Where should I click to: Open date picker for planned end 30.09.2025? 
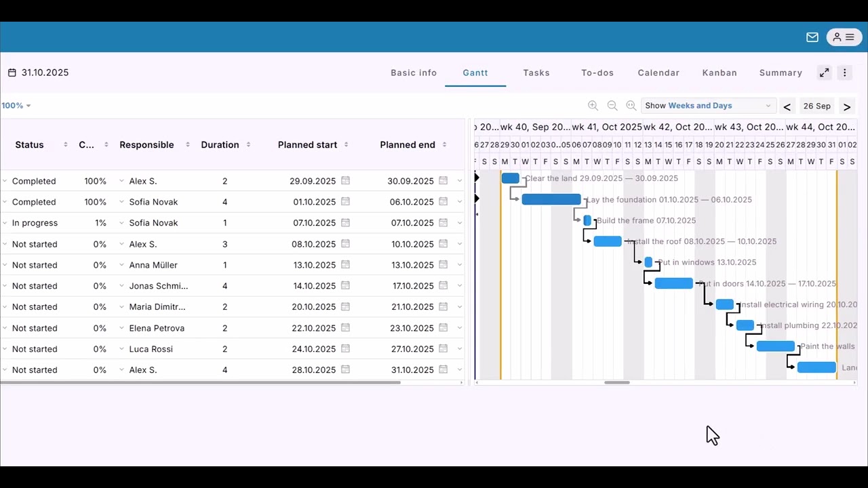coord(443,181)
